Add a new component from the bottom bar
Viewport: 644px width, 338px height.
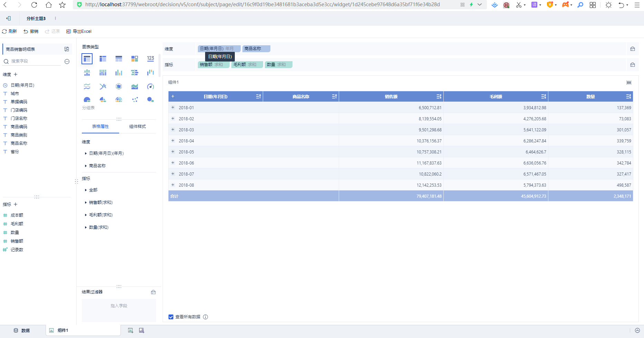pyautogui.click(x=131, y=330)
